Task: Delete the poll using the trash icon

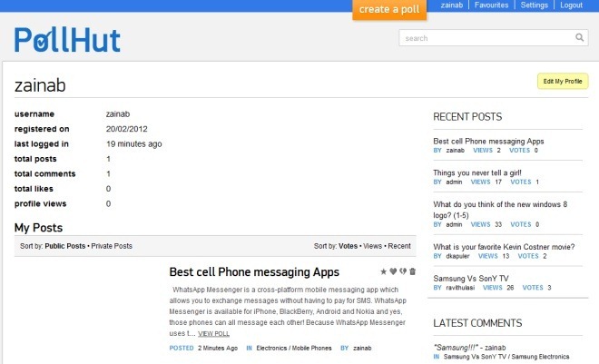Action: 413,271
